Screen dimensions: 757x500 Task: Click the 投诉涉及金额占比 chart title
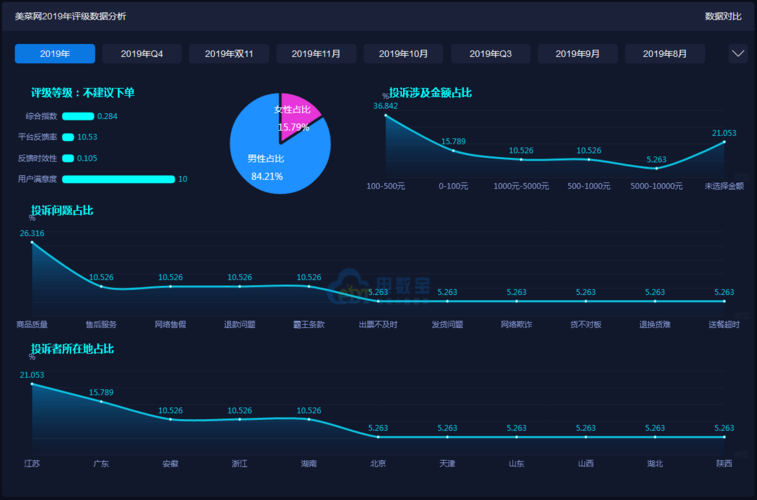(431, 93)
